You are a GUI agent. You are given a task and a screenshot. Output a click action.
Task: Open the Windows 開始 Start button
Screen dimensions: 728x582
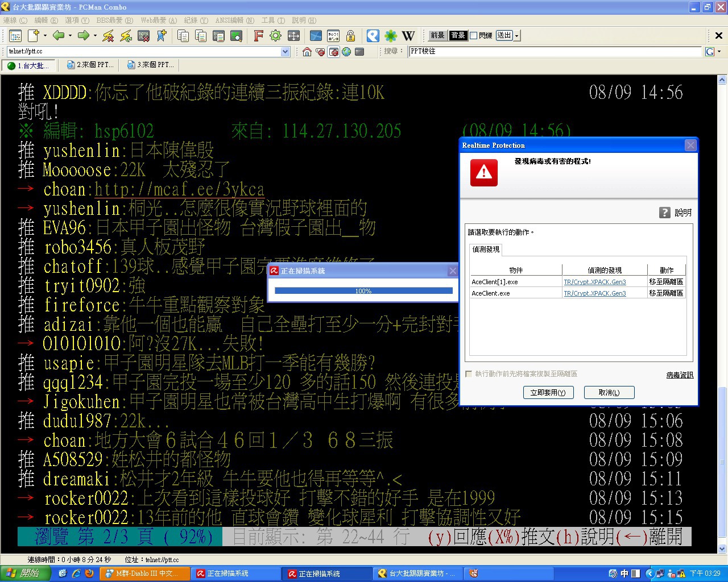point(26,573)
